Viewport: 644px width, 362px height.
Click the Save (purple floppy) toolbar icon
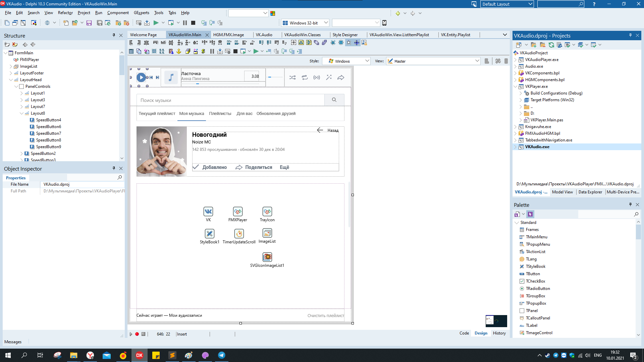click(89, 23)
